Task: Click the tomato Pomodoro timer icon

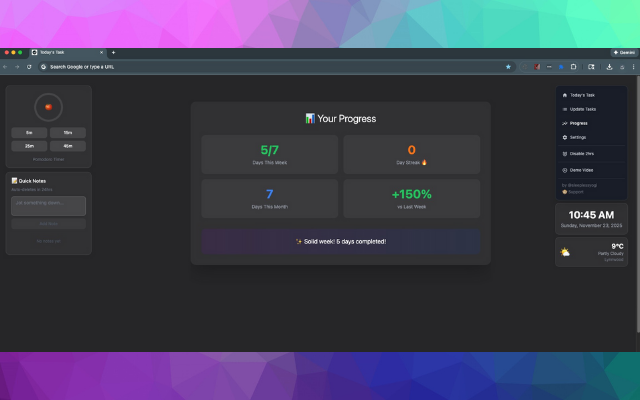Action: pos(48,107)
